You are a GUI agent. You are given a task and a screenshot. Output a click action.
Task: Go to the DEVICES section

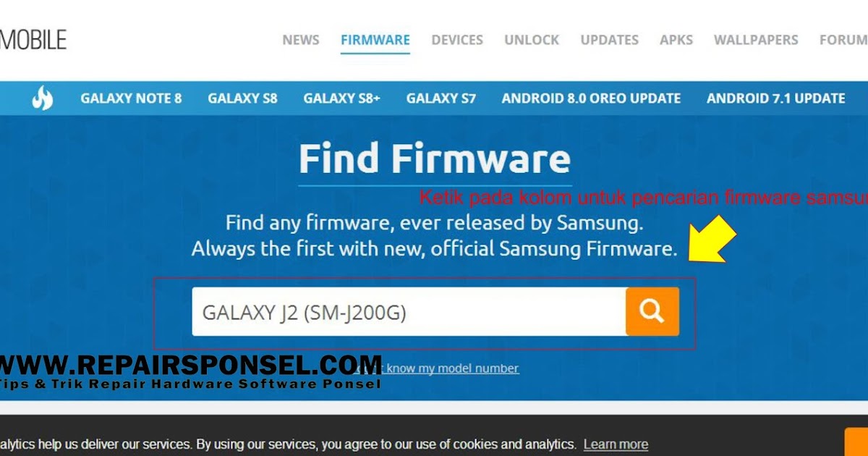pos(457,40)
